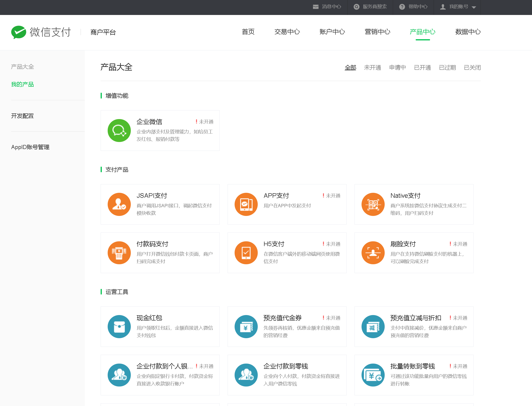Click the 批量转账到零钱 icon
The height and width of the screenshot is (406, 532).
(373, 375)
